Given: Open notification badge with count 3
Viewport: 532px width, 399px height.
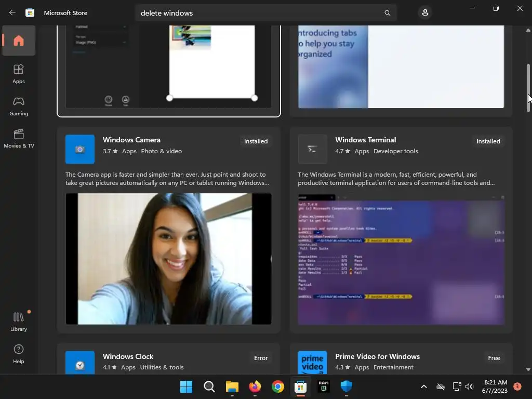Looking at the screenshot, I should click(x=517, y=387).
